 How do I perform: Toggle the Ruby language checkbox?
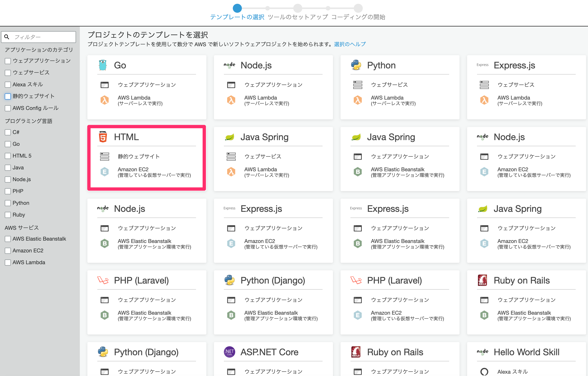pyautogui.click(x=8, y=215)
